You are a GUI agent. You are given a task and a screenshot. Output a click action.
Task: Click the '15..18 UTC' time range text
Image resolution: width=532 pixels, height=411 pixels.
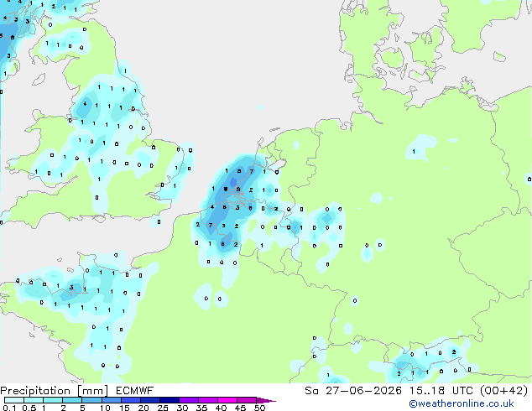click(x=441, y=391)
